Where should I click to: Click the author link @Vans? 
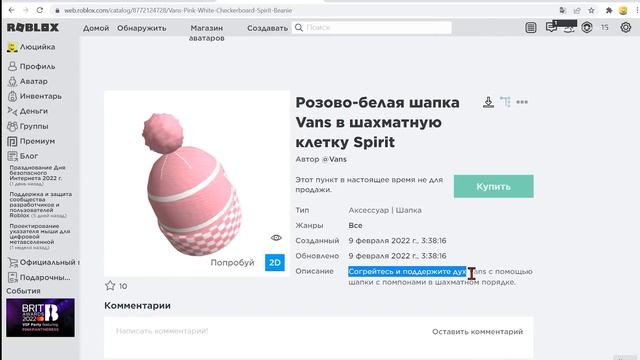[334, 159]
